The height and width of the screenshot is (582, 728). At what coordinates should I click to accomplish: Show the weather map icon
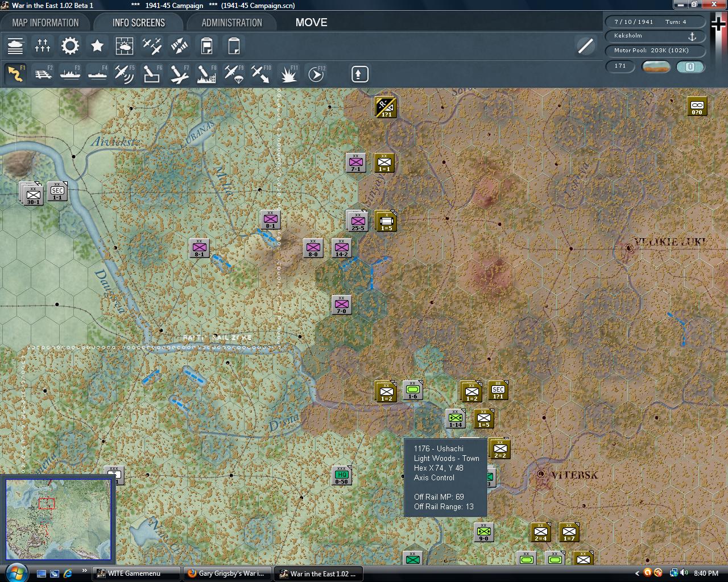click(x=125, y=46)
